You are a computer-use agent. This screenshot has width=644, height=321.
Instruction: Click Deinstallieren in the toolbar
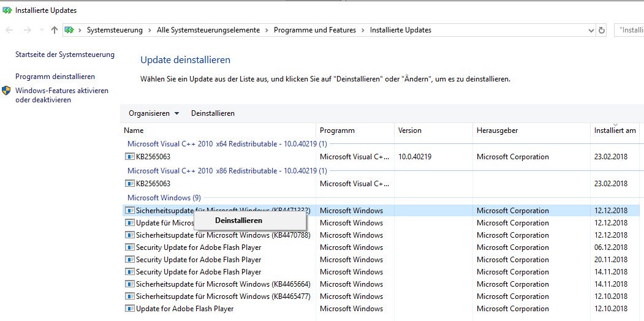tap(213, 113)
